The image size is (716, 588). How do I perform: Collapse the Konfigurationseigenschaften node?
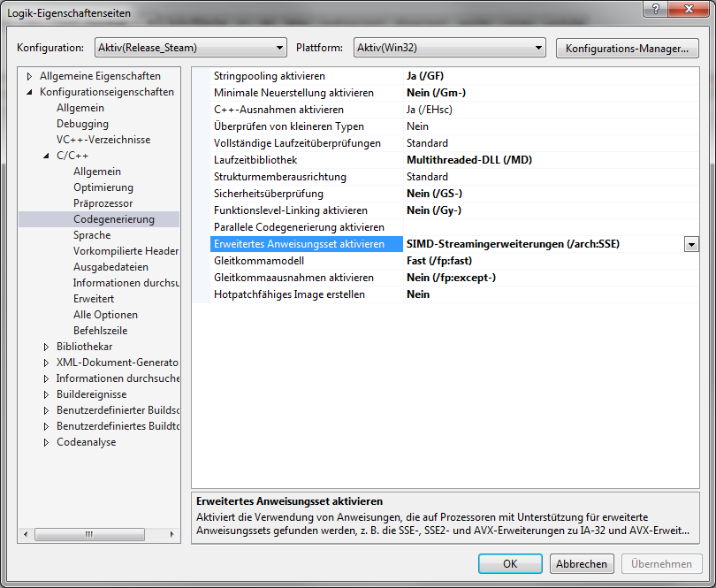click(x=30, y=92)
